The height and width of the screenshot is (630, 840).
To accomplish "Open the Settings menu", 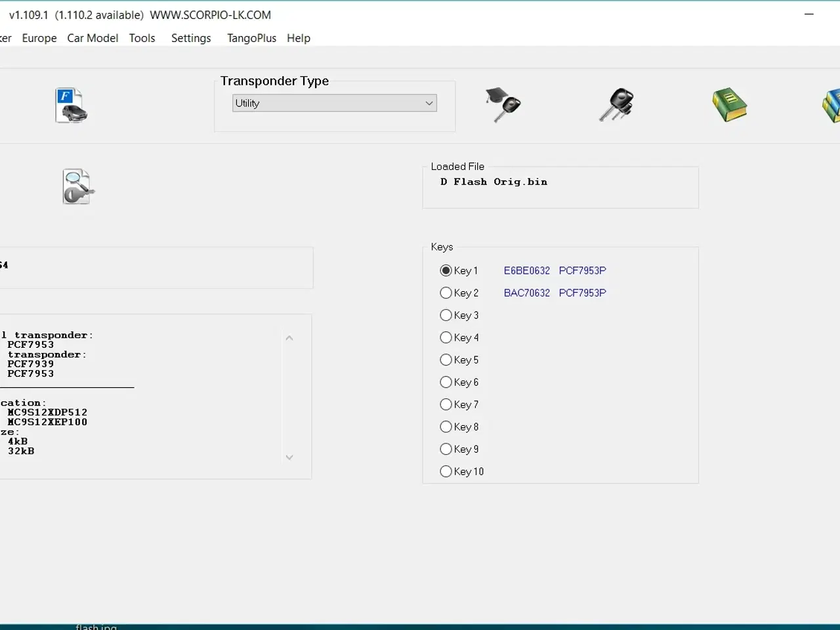I will 191,38.
